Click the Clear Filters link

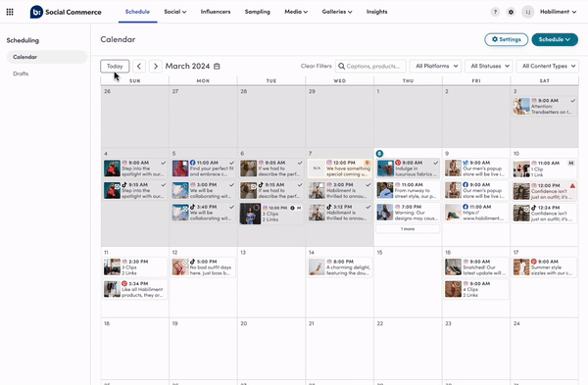[317, 67]
